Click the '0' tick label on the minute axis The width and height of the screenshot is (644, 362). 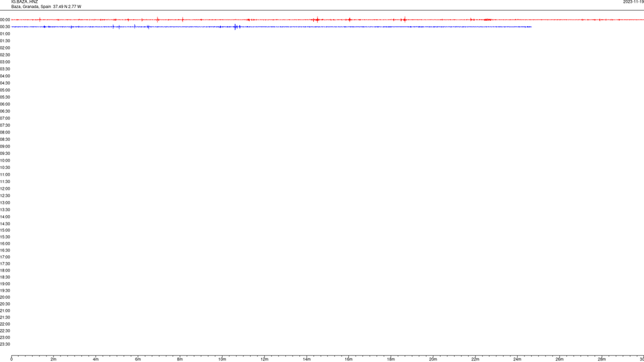[11, 359]
